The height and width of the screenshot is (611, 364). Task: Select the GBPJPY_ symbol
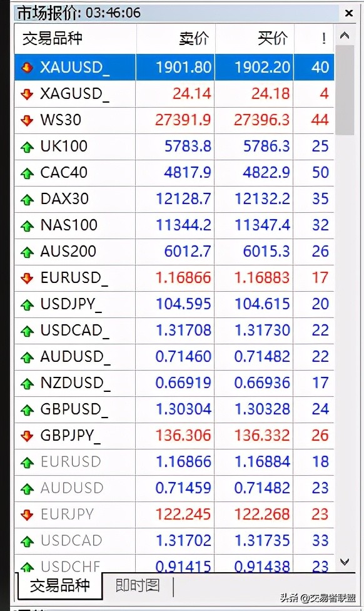pyautogui.click(x=71, y=436)
